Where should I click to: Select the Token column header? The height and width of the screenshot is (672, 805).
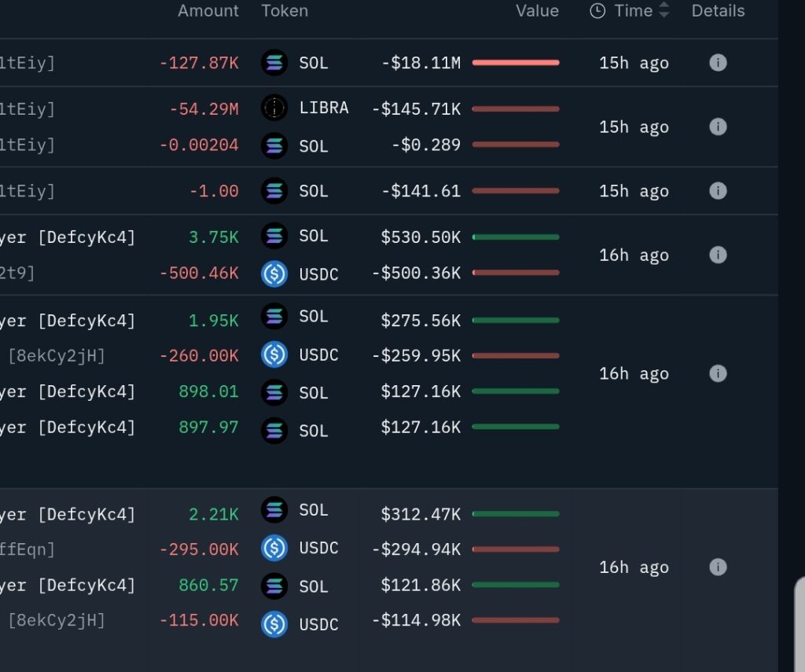pos(285,11)
